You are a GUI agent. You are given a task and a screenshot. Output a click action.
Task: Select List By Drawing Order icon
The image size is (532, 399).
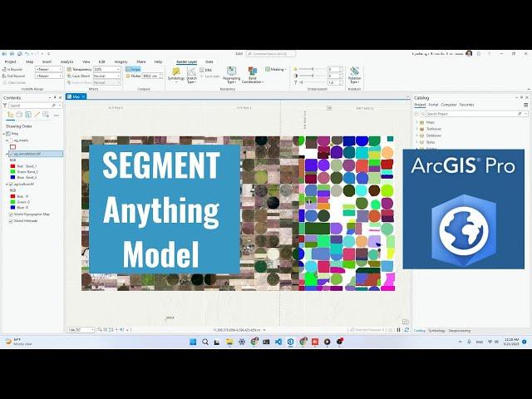10,115
